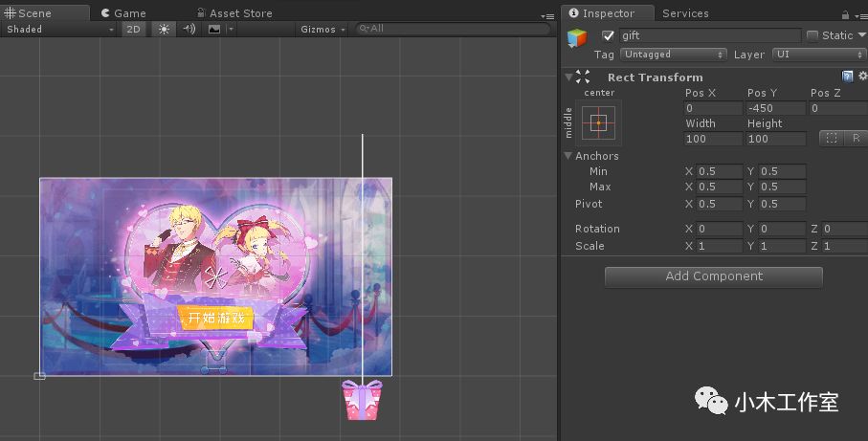The height and width of the screenshot is (441, 868).
Task: Click the scene search field
Action: coord(453,28)
